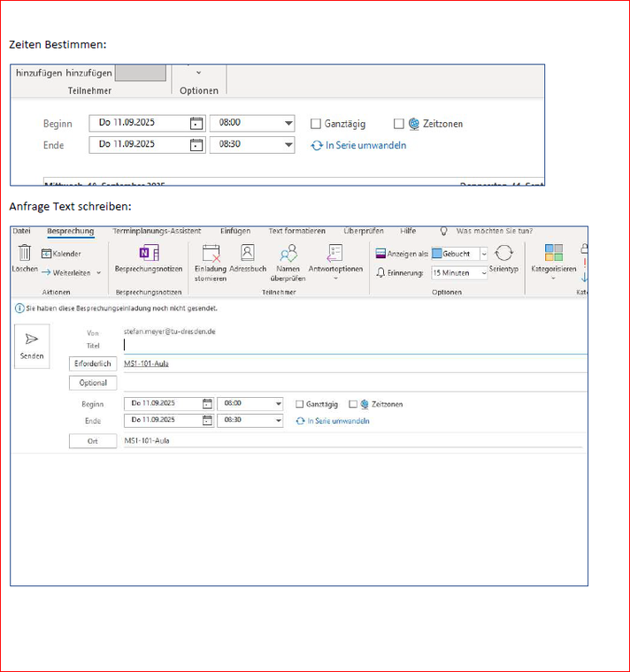Screen dimensions: 630x672
Task: Open the Einfügen ribbon tab
Action: (234, 231)
